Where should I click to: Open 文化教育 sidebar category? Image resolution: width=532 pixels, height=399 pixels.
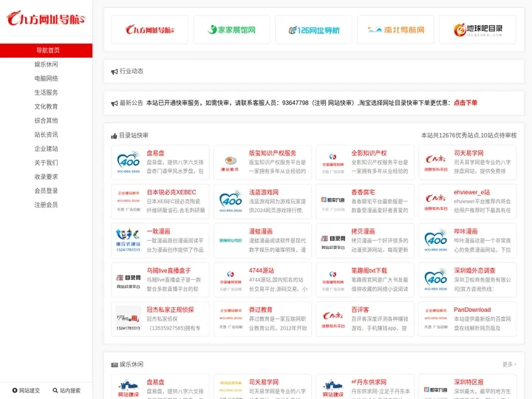coord(46,106)
